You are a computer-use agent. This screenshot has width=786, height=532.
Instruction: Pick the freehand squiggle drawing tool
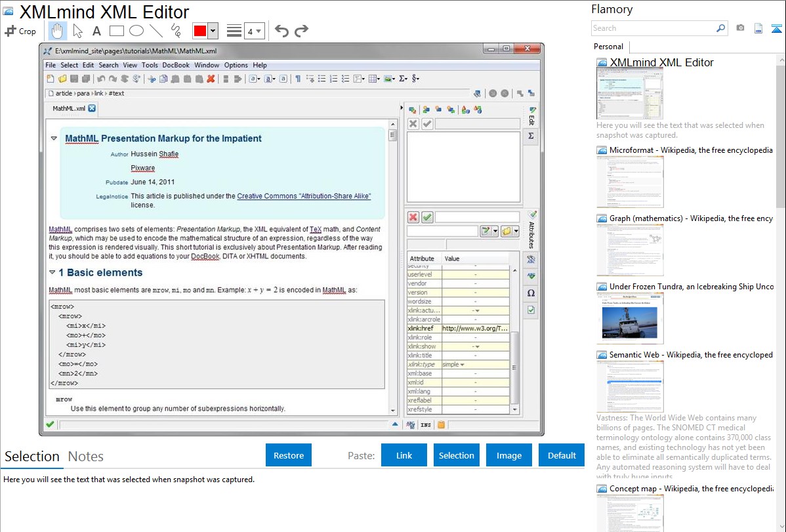pos(176,31)
